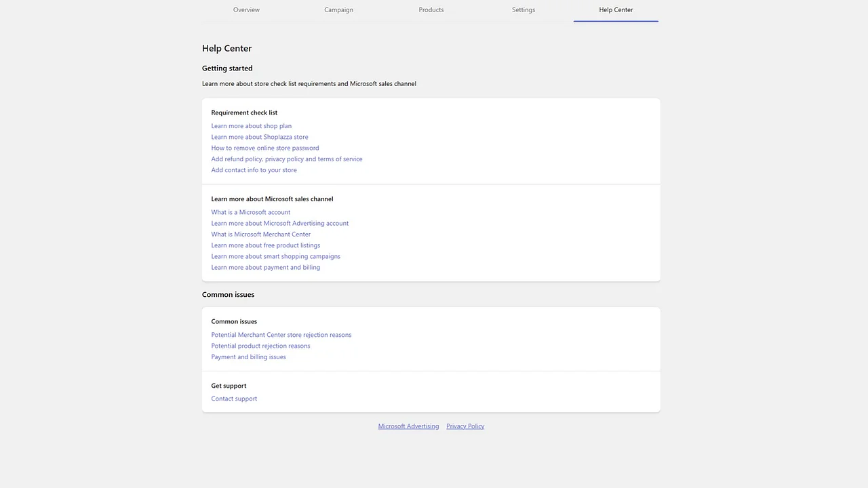Open the Settings tab
This screenshot has height=488, width=868.
[523, 9]
